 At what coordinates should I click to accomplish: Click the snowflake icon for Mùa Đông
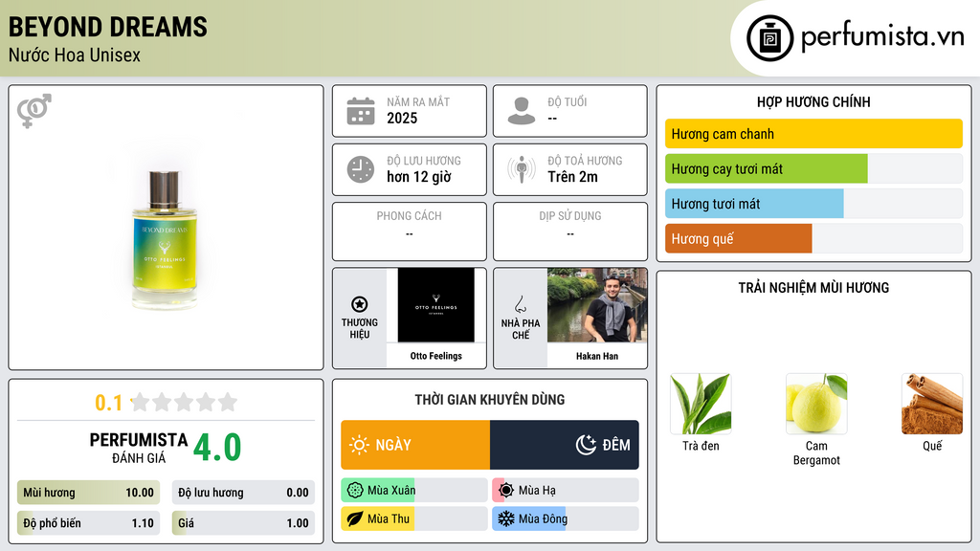506,518
